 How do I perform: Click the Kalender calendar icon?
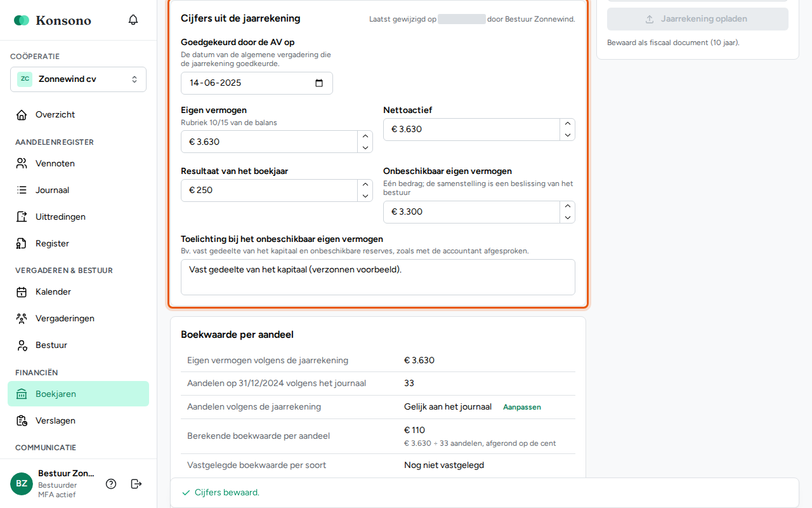pos(22,292)
